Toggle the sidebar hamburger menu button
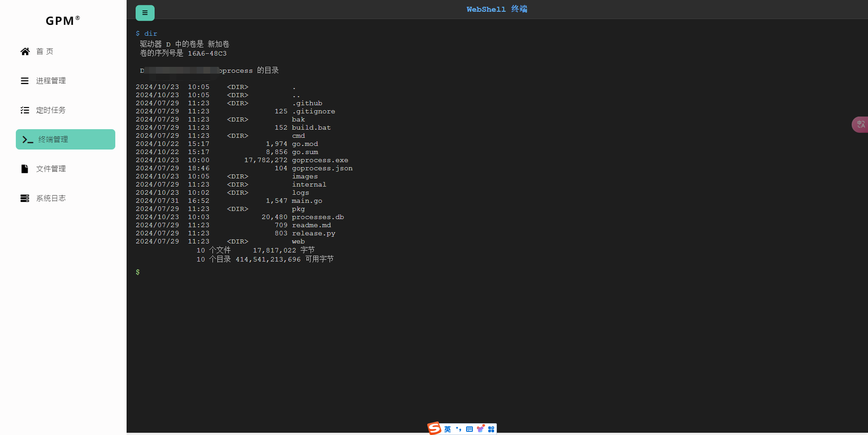 pos(145,13)
